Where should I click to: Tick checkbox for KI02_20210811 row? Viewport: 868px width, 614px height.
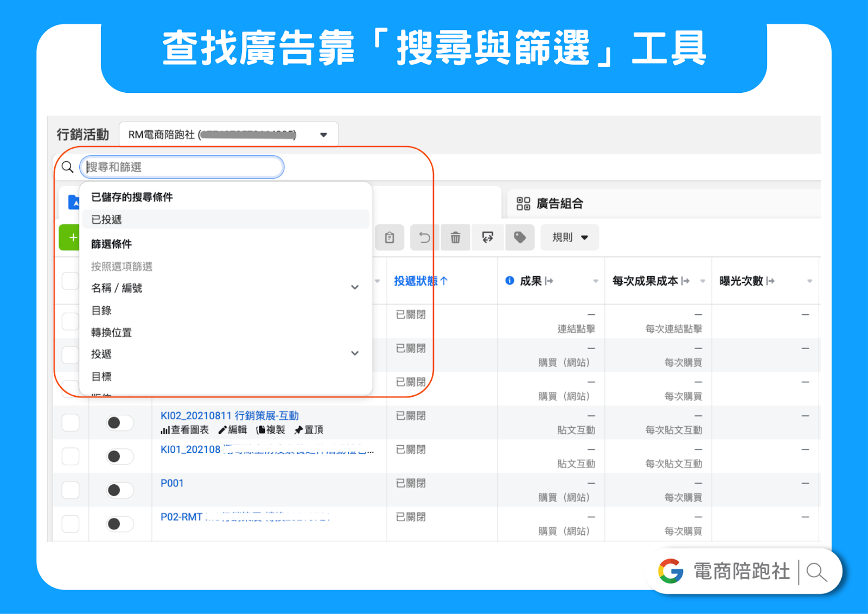click(71, 422)
